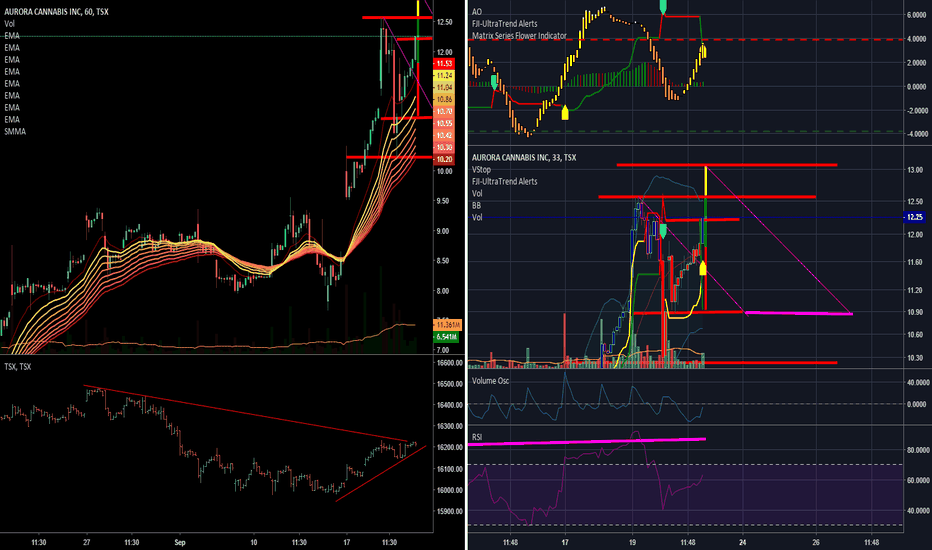Viewport: 932px width, 550px height.
Task: Select the 'TSX, TSX' index chart label
Action: (18, 366)
